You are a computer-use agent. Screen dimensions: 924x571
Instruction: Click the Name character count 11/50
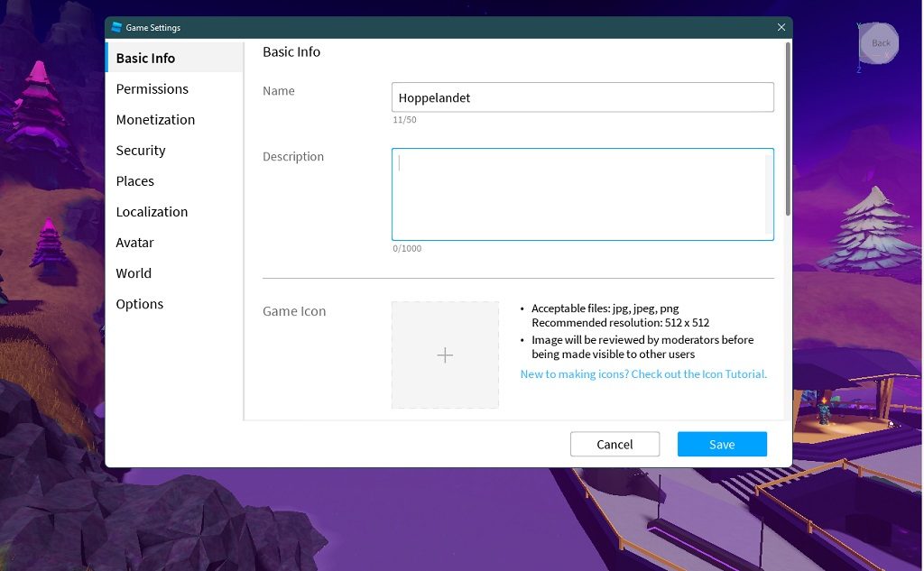pyautogui.click(x=404, y=120)
